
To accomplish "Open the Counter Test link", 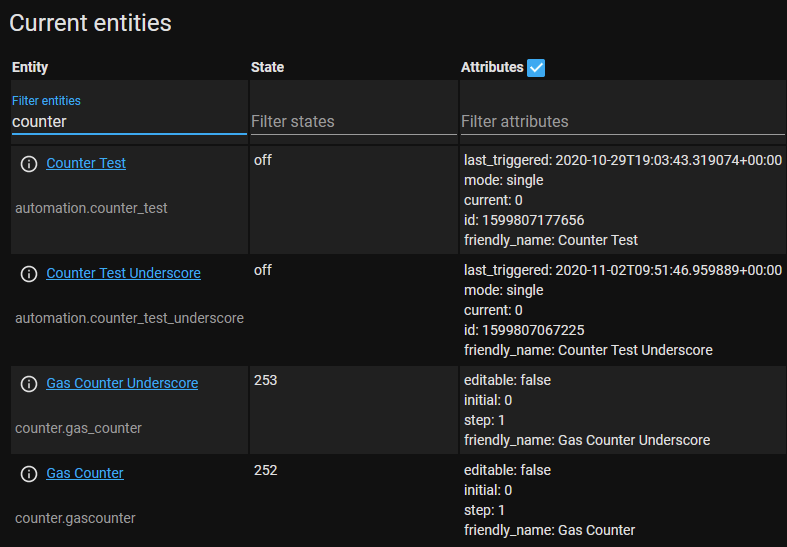I will click(x=86, y=163).
